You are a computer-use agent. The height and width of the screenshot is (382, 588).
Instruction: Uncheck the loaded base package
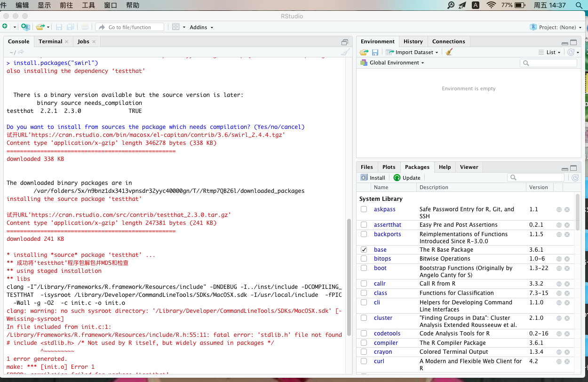coord(364,249)
